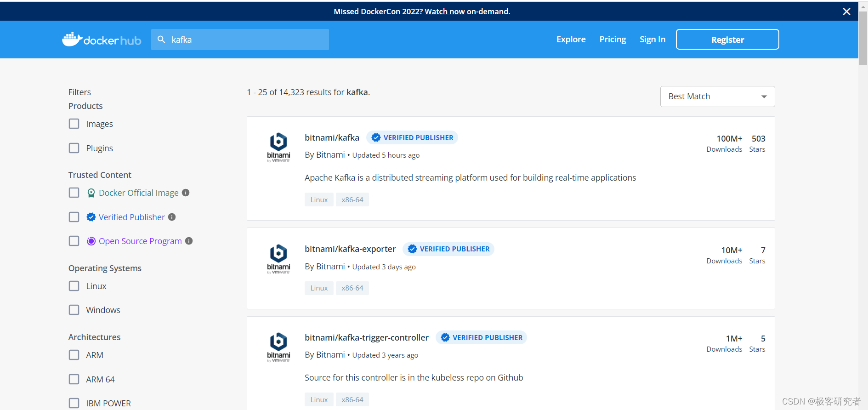Click 'Updated 3 years ago' text

pyautogui.click(x=385, y=355)
